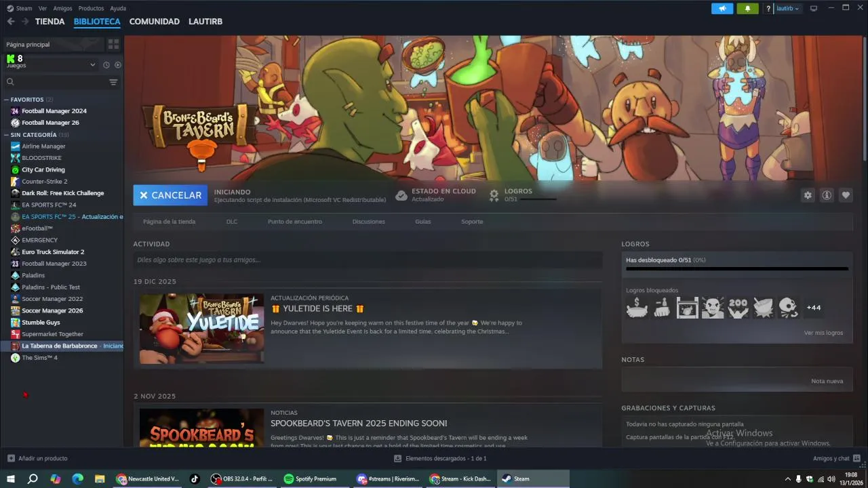This screenshot has height=488, width=868.
Task: Switch library to grid view icon
Action: pos(113,44)
